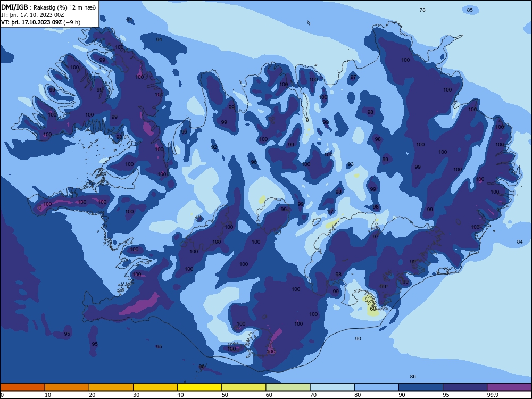Pick the bright yellow 40–50 legend swatch

coord(199,387)
